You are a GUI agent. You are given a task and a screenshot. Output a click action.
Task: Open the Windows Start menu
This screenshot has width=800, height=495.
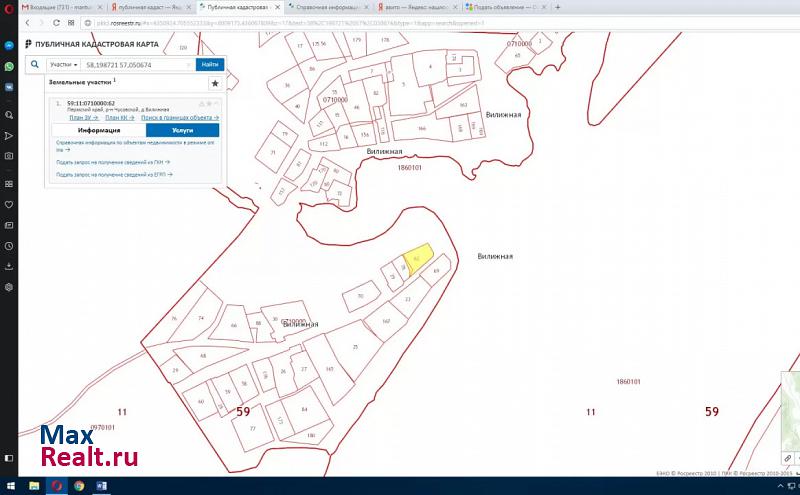[x=8, y=486]
